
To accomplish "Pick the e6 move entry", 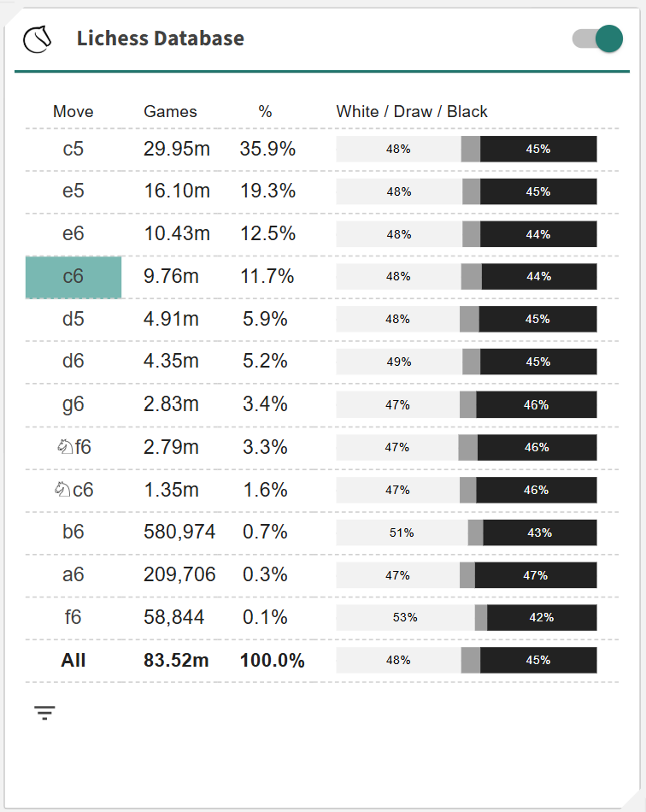I will [x=73, y=234].
